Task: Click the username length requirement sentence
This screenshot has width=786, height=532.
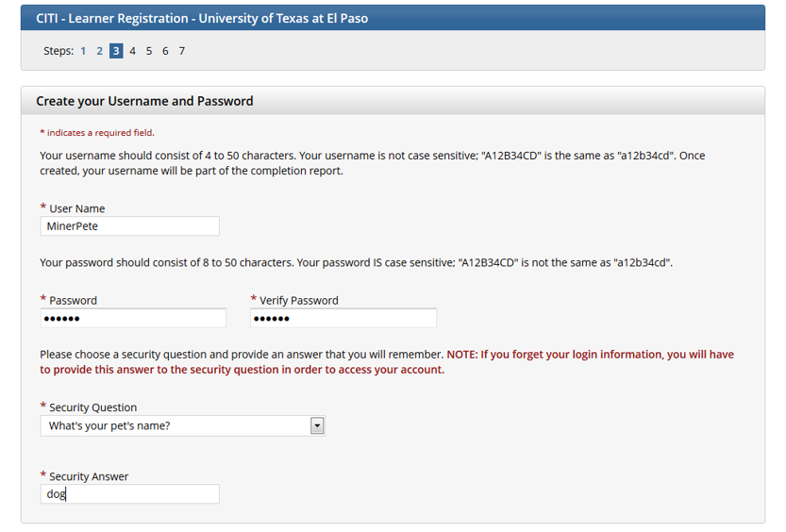Action: pyautogui.click(x=372, y=163)
